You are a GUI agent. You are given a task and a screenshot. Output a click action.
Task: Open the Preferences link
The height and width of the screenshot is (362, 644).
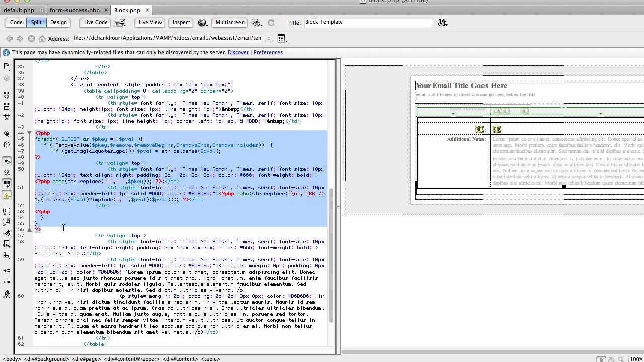pyautogui.click(x=268, y=52)
